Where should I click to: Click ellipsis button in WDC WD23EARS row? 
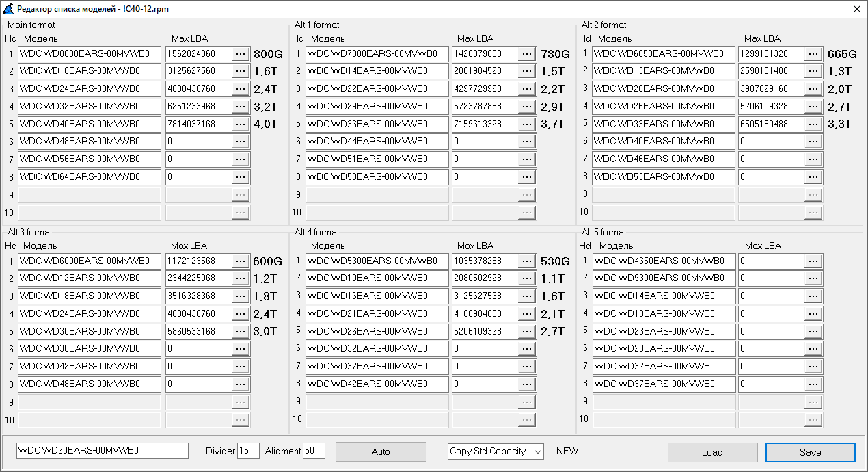click(x=813, y=332)
